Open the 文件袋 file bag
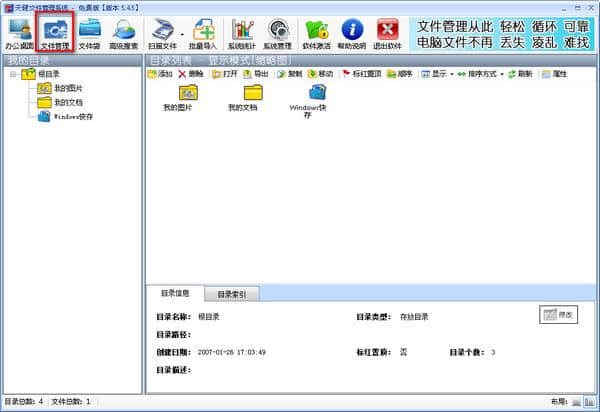 (x=89, y=35)
